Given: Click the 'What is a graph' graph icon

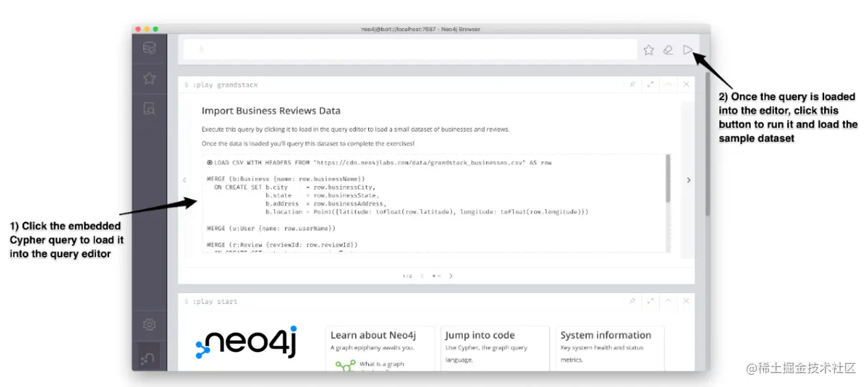Looking at the screenshot, I should pyautogui.click(x=345, y=366).
